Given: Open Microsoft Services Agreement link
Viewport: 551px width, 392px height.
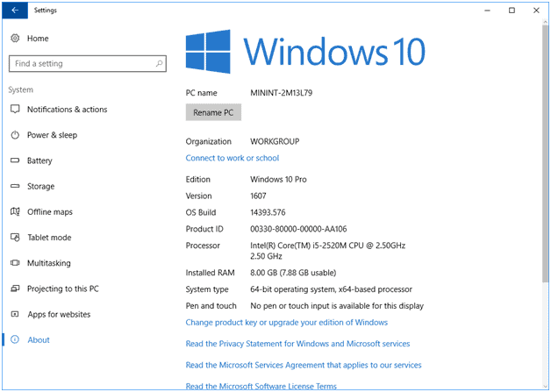Looking at the screenshot, I should [304, 365].
